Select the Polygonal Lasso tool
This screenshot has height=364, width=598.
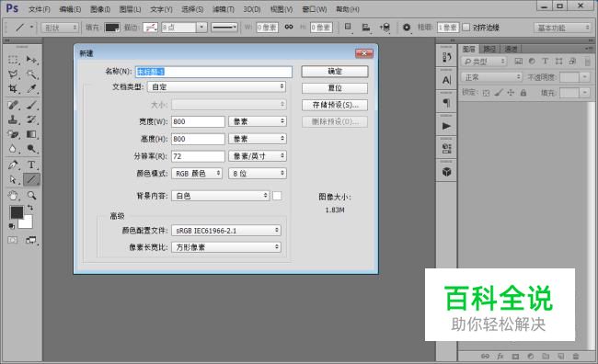point(13,74)
